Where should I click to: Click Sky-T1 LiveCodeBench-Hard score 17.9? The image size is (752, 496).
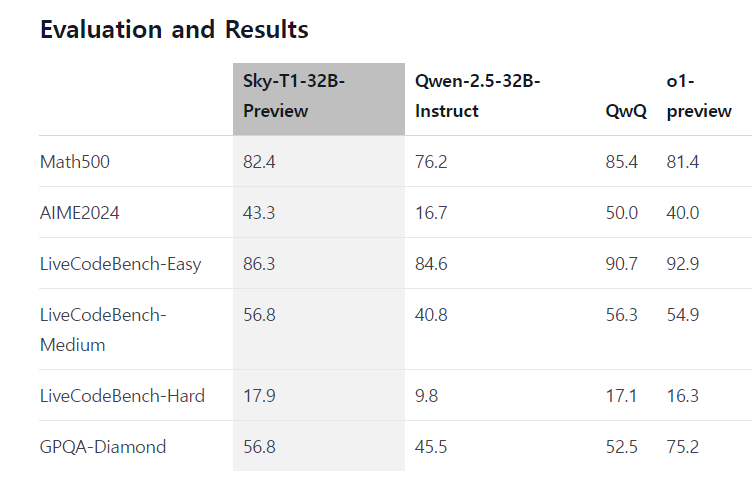[259, 396]
